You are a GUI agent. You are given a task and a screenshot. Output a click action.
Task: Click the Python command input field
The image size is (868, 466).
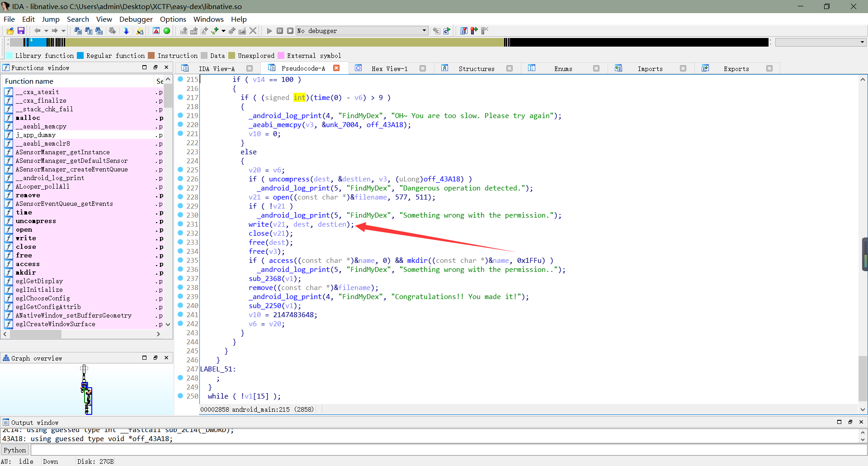(448, 450)
